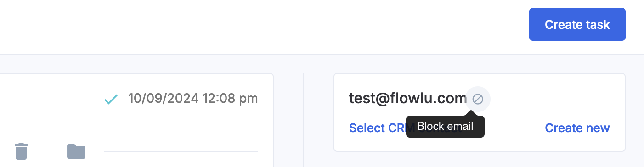644x167 pixels.
Task: Click the sender contact card panel
Action: click(x=480, y=112)
